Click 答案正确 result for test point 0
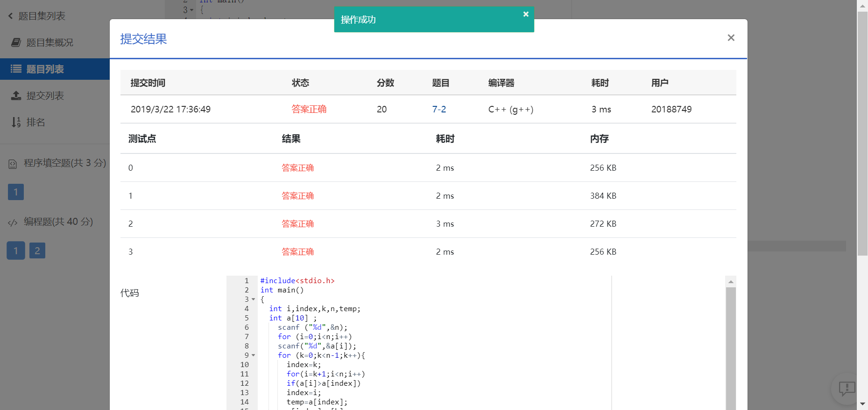 pyautogui.click(x=297, y=168)
